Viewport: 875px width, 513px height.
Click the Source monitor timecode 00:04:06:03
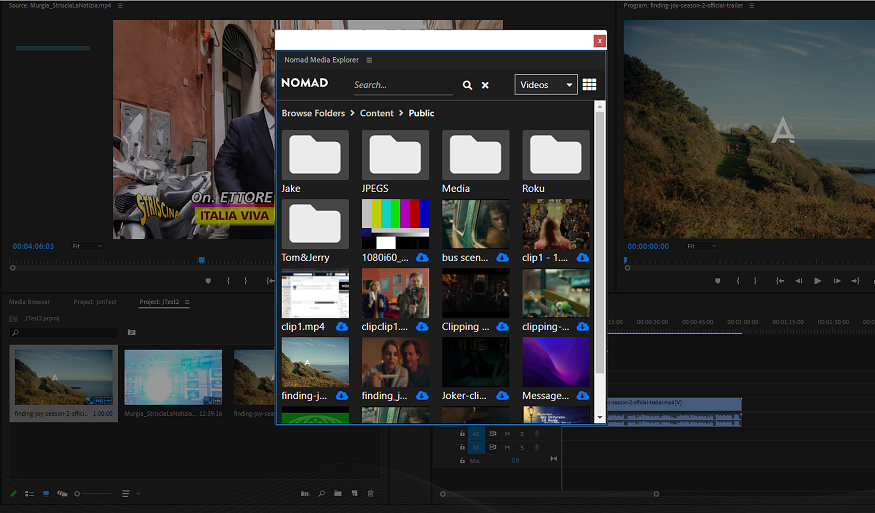click(x=33, y=246)
